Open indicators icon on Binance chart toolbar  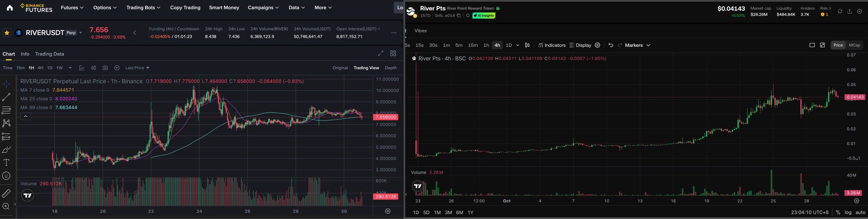point(82,68)
